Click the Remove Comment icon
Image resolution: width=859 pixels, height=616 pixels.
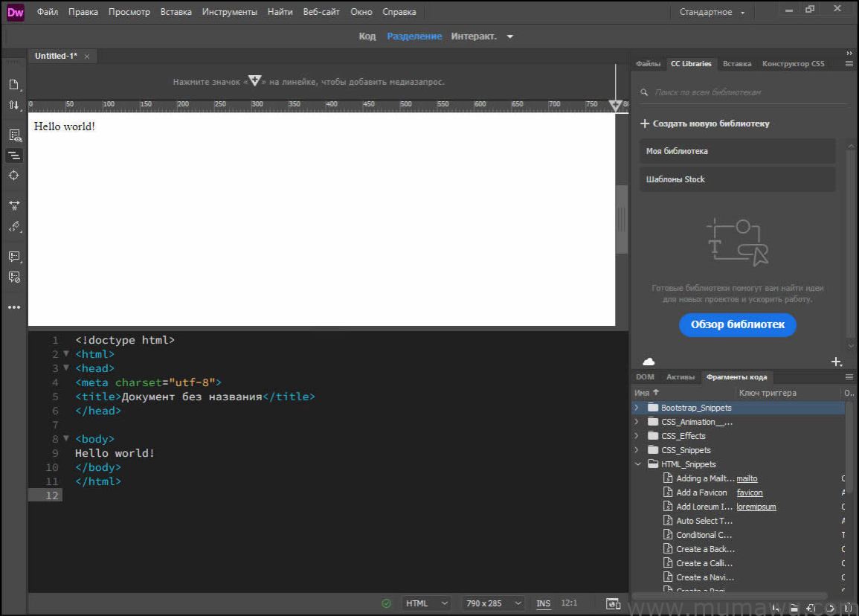[13, 277]
